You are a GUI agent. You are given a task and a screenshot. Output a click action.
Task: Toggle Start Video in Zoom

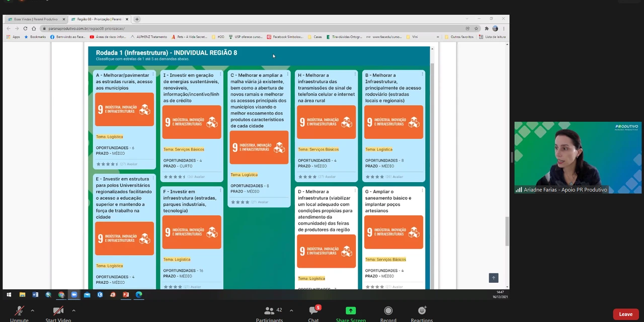(58, 311)
